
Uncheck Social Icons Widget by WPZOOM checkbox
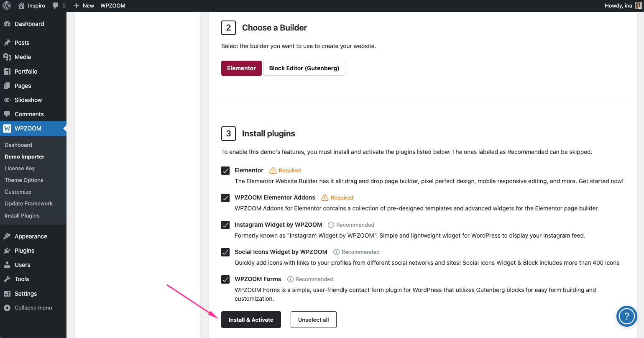(x=225, y=252)
